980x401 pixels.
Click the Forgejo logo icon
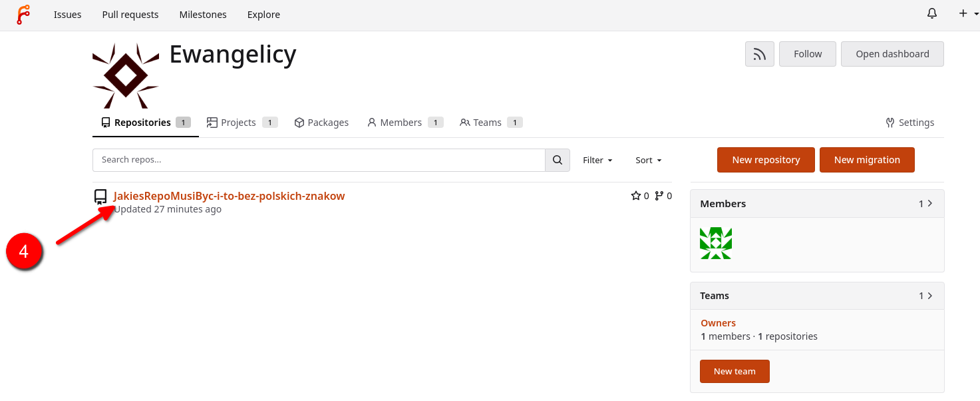coord(23,15)
